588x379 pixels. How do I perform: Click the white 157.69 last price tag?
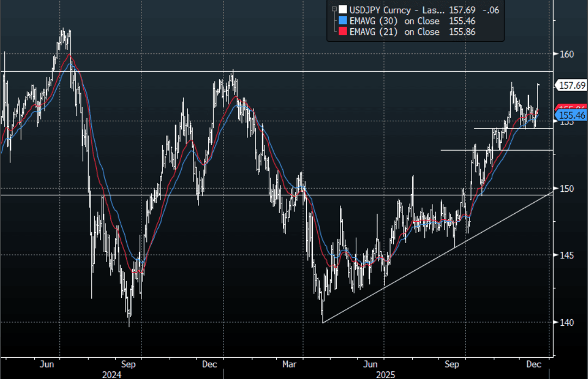pos(571,85)
